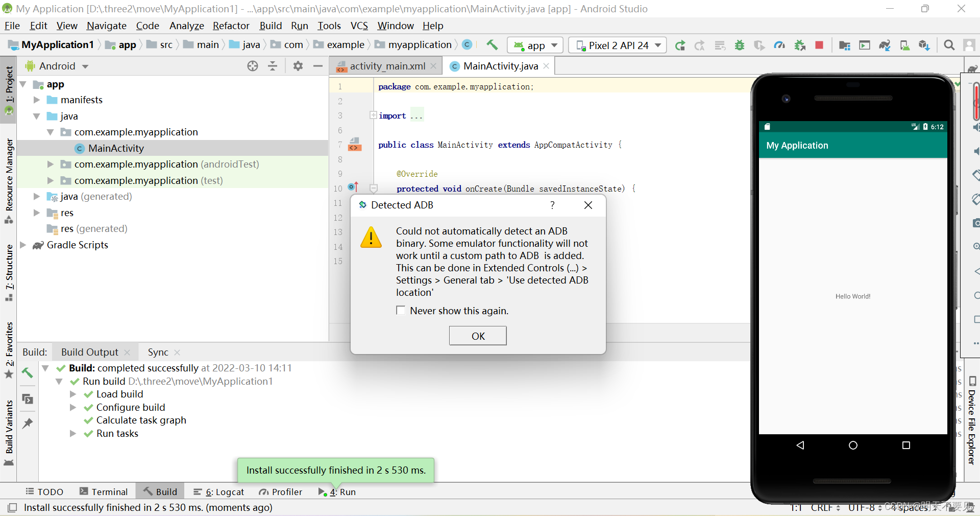Click the pin icon in Build panel
980x516 pixels.
click(28, 424)
